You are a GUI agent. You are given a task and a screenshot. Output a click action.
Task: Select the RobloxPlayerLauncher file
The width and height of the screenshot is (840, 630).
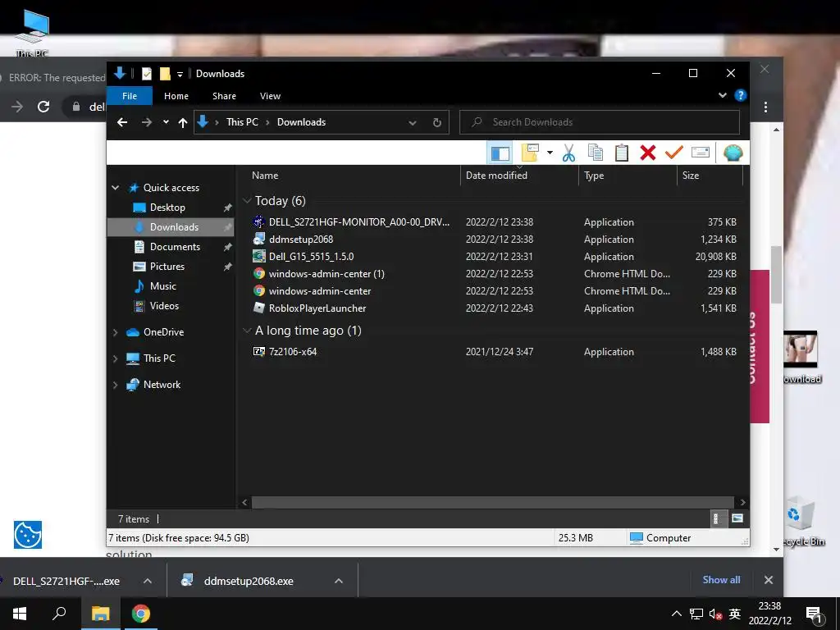317,308
